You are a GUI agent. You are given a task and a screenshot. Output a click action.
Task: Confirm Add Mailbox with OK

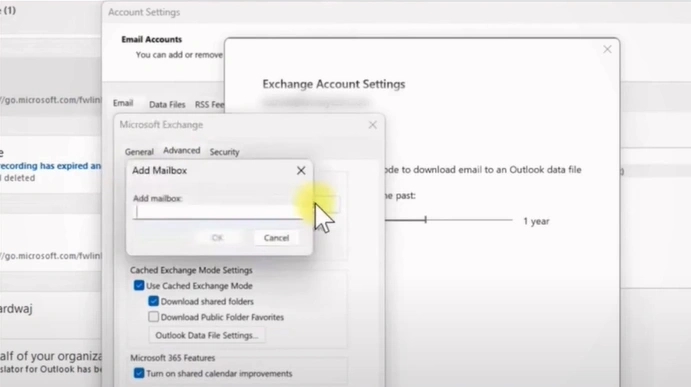point(217,238)
